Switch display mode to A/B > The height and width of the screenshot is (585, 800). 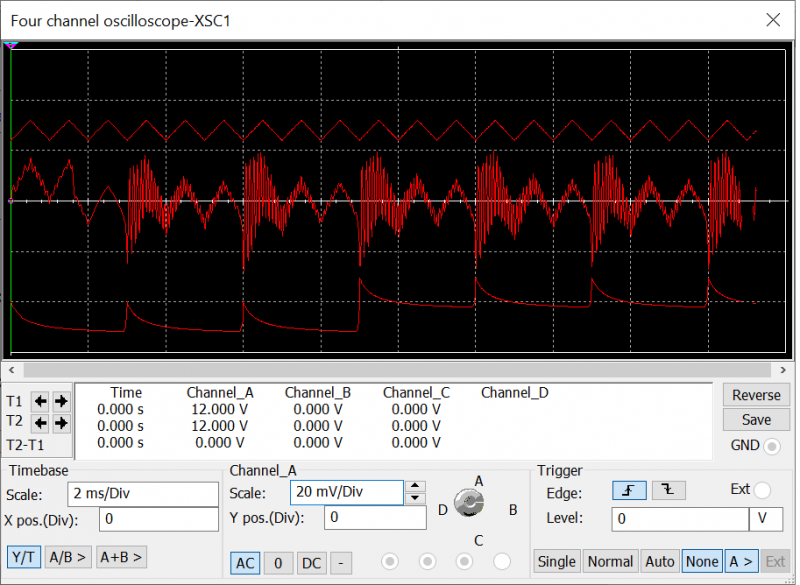[68, 557]
